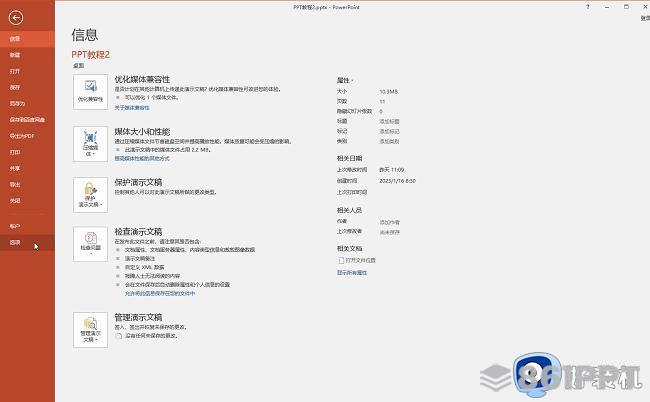The width and height of the screenshot is (650, 402).
Task: Open the 打印 (Print) page
Action: tap(27, 153)
